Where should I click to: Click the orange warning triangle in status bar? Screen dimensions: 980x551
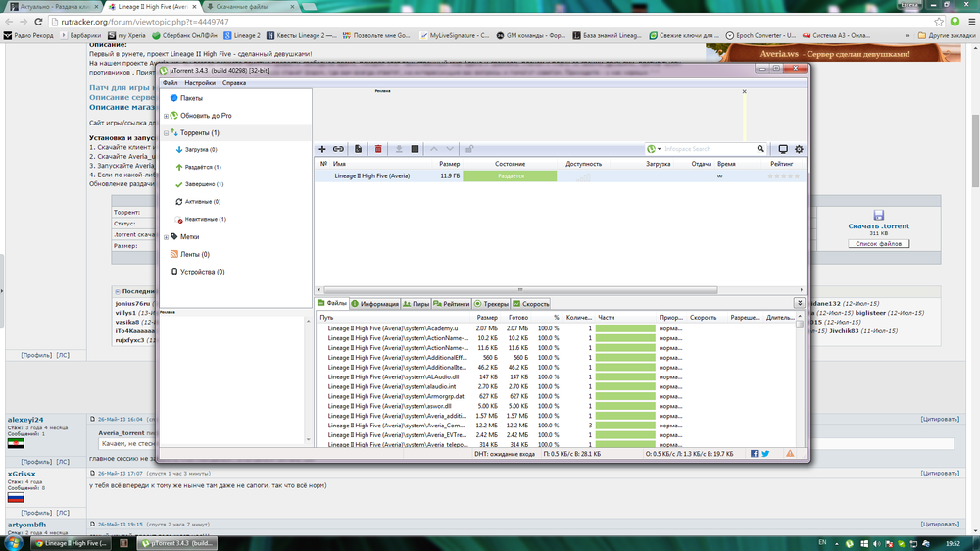pyautogui.click(x=790, y=454)
